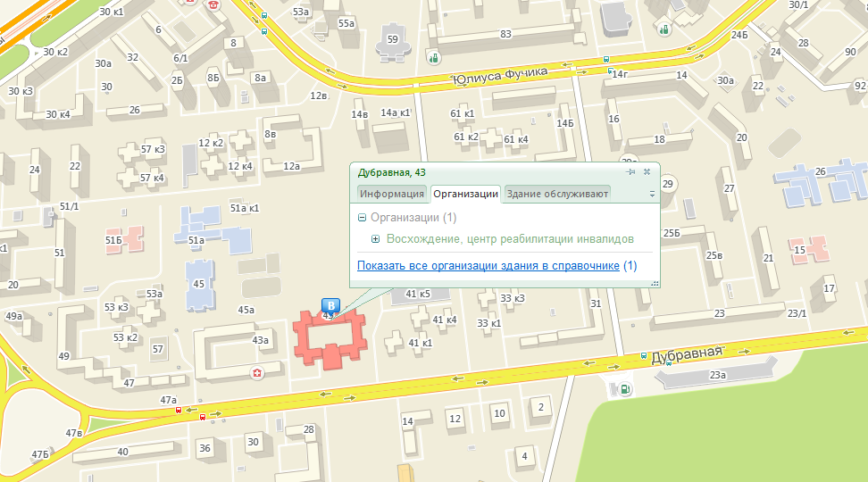The width and height of the screenshot is (868, 482).
Task: Switch to the Информация tab
Action: (391, 194)
